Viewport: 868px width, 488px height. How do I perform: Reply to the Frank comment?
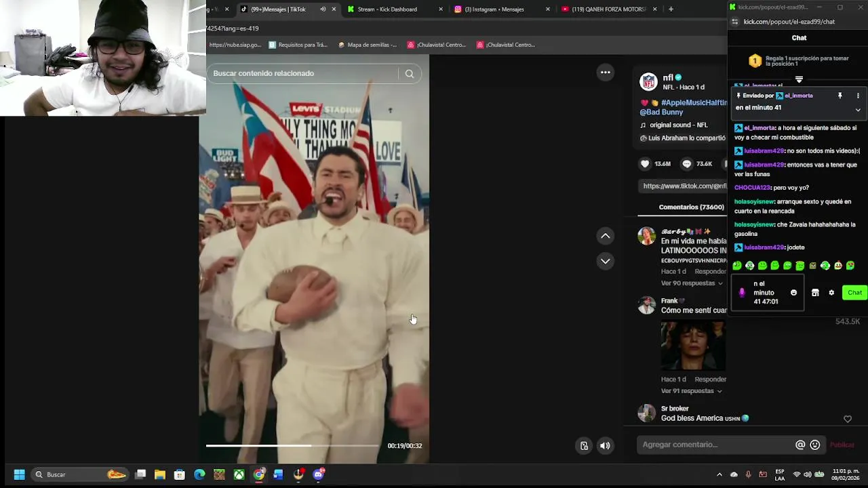[x=710, y=380]
